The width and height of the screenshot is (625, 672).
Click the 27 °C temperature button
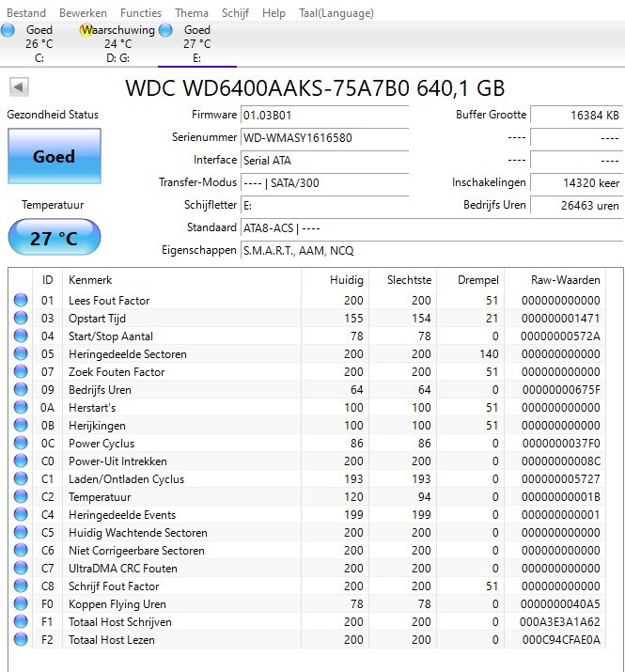coord(55,237)
